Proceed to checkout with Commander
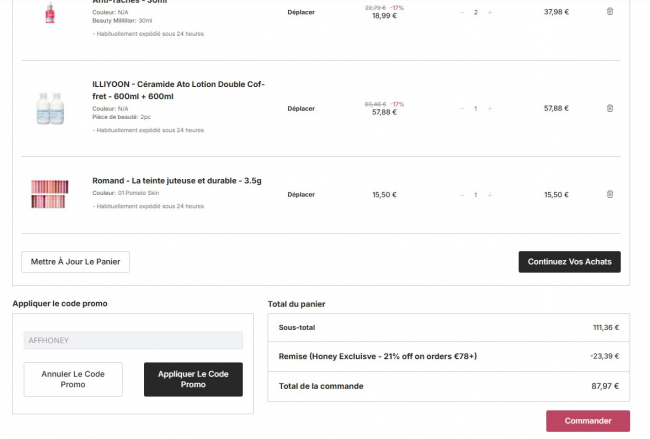The image size is (650, 439). (x=587, y=421)
